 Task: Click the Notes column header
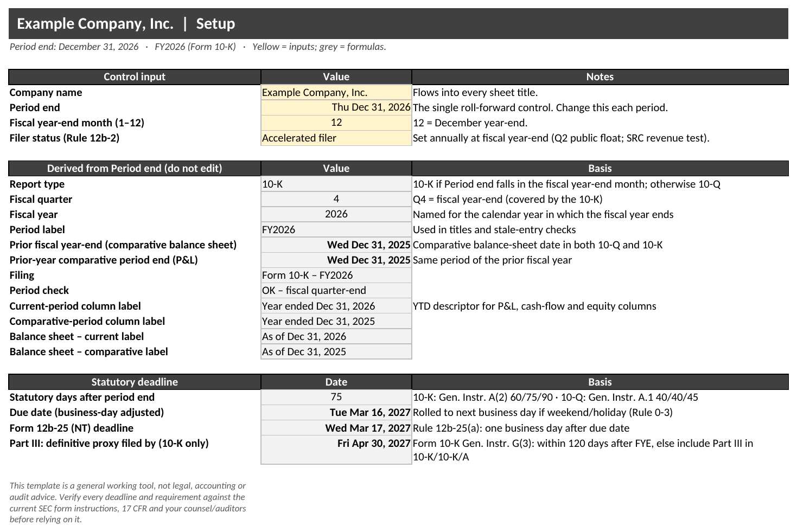pos(600,77)
